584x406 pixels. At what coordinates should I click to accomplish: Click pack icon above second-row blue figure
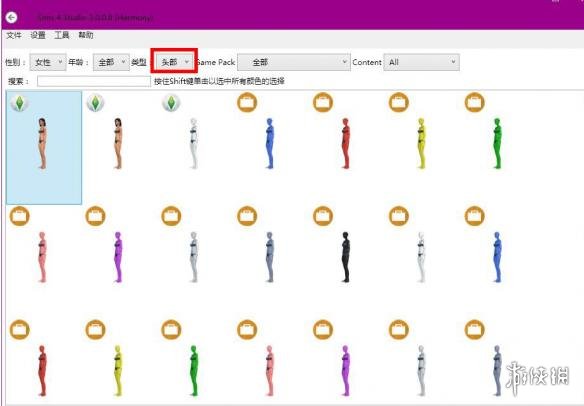pos(474,216)
